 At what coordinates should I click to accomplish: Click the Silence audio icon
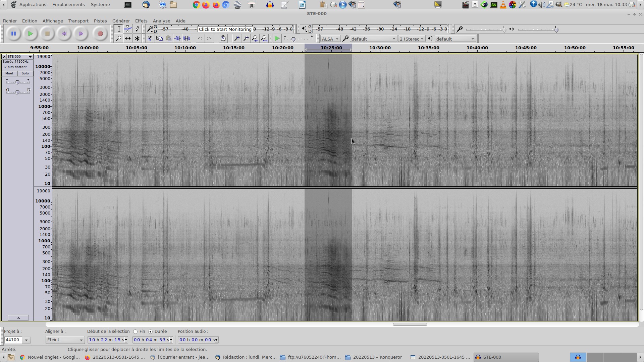click(x=186, y=39)
